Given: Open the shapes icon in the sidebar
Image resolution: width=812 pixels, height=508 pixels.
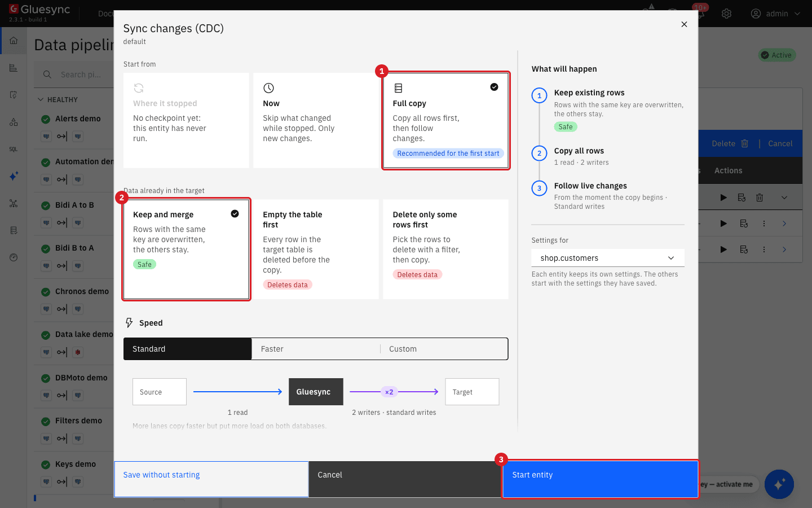Looking at the screenshot, I should click(x=14, y=122).
